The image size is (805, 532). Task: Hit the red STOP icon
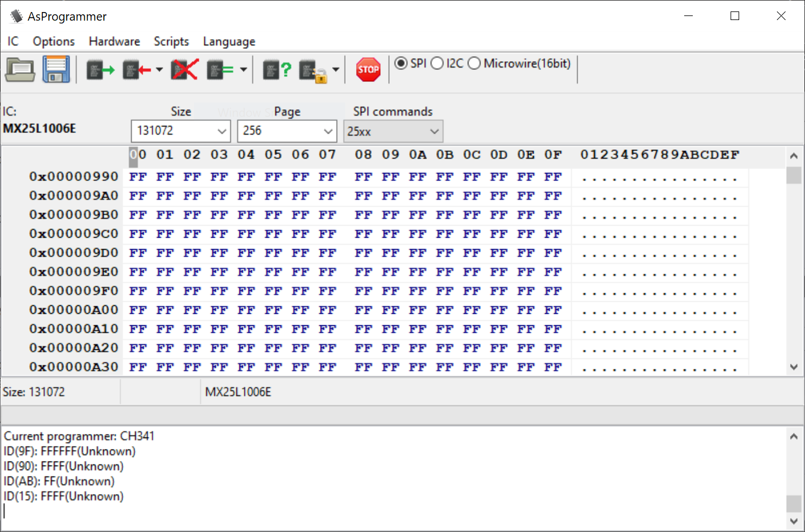pos(368,70)
